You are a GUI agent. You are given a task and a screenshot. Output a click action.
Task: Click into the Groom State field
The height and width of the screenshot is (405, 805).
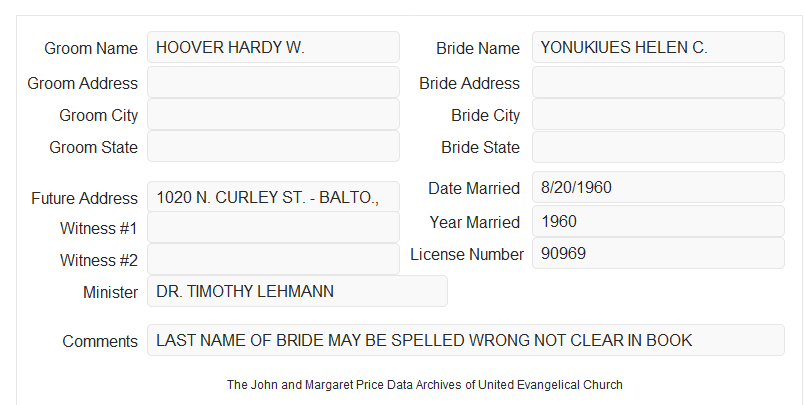pos(273,146)
